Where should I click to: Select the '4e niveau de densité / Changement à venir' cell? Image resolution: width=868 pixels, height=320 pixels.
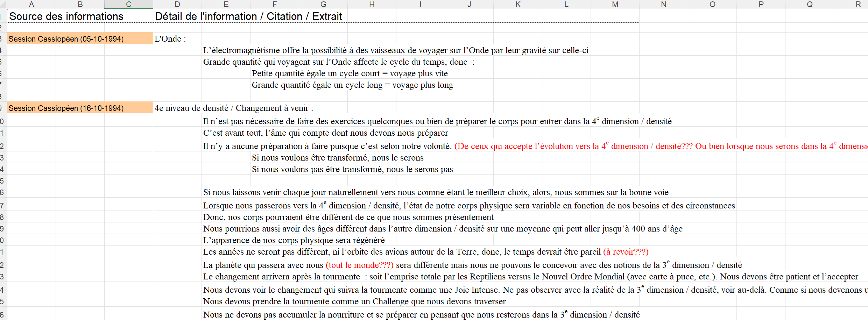coord(234,108)
